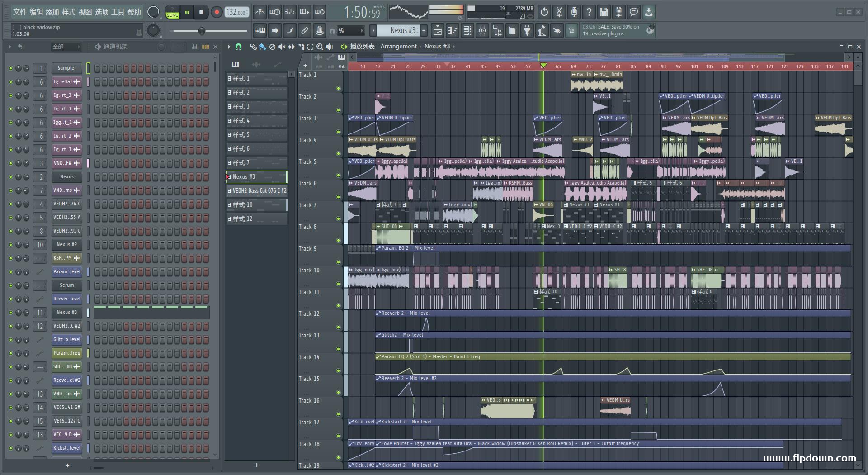Select pattern 样式 5 in picker

tap(257, 135)
